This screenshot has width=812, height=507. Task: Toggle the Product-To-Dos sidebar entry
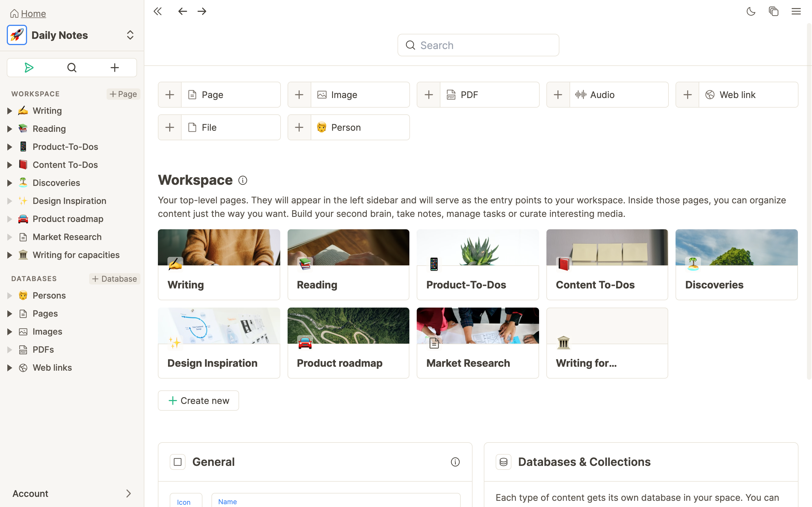click(9, 146)
